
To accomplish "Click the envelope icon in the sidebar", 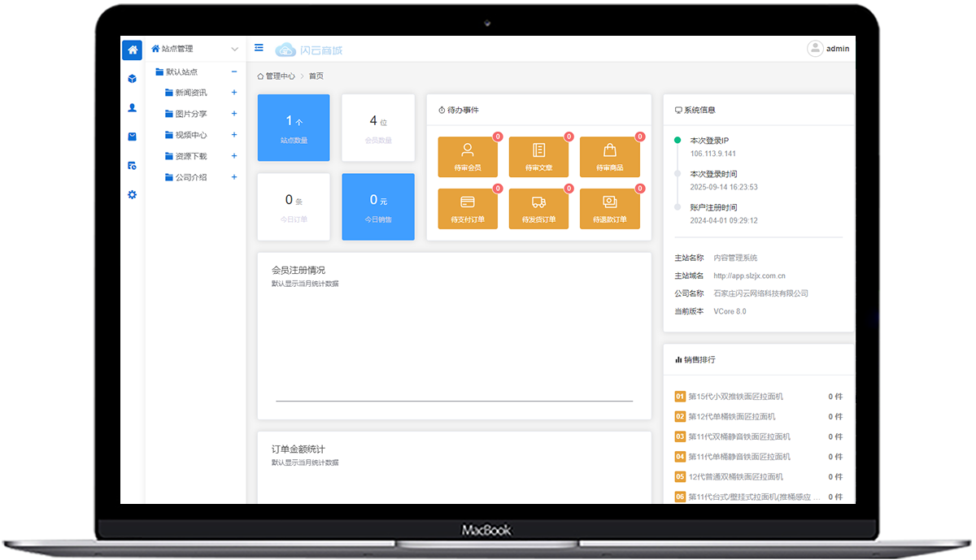I will (x=132, y=137).
